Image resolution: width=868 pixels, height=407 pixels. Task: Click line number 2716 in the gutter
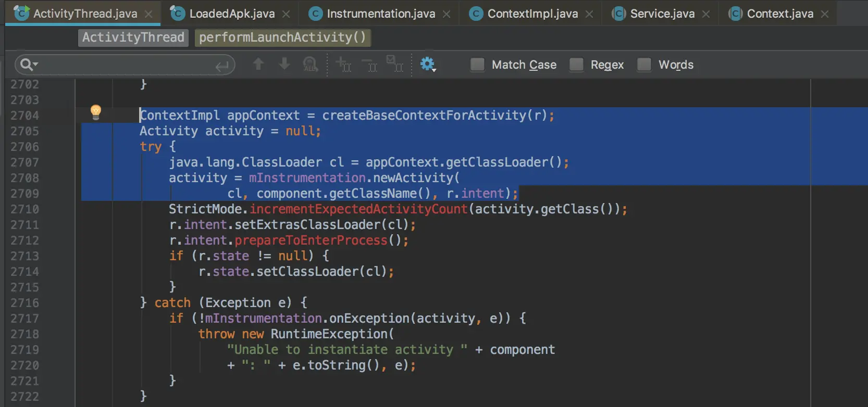pos(24,303)
